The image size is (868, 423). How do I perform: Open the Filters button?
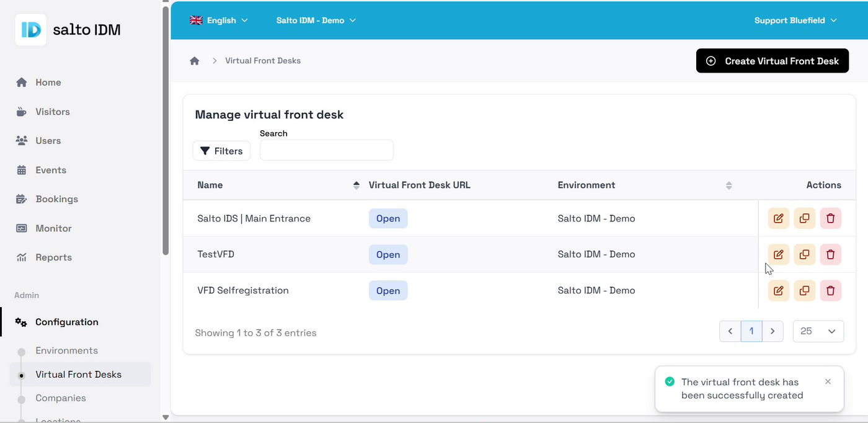221,151
